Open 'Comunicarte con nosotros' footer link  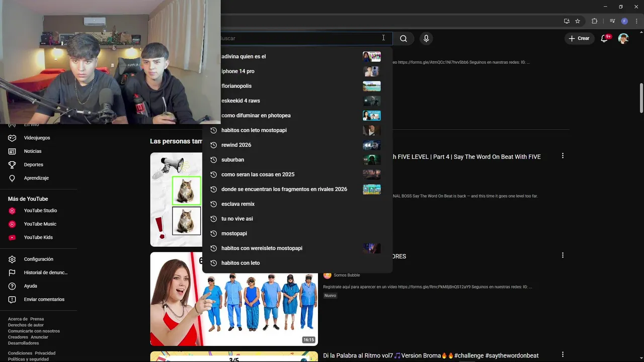pyautogui.click(x=34, y=331)
